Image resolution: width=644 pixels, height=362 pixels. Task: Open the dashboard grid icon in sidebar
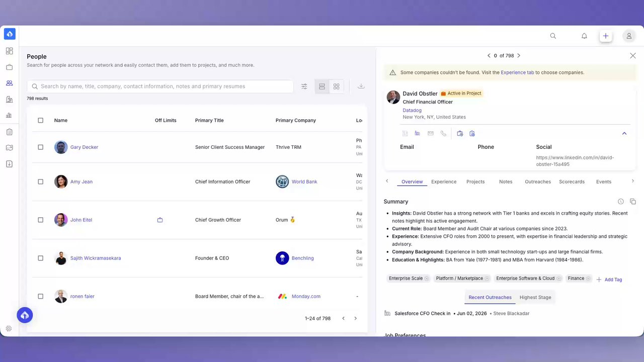(x=9, y=51)
